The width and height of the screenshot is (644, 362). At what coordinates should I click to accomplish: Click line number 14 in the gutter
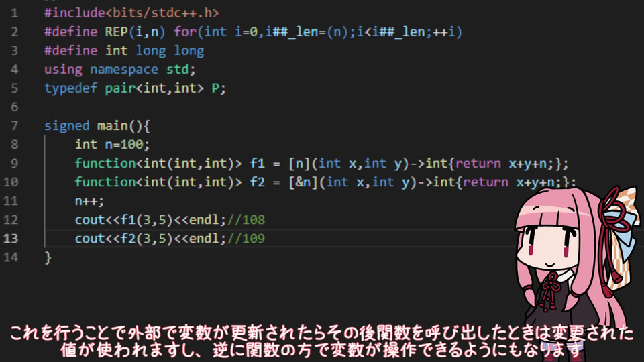pos(11,257)
